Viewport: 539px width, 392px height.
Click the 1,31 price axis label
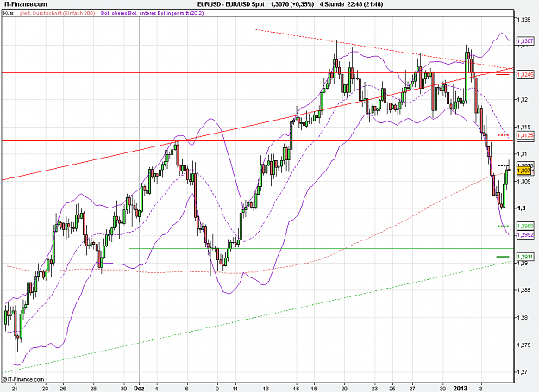[522, 153]
